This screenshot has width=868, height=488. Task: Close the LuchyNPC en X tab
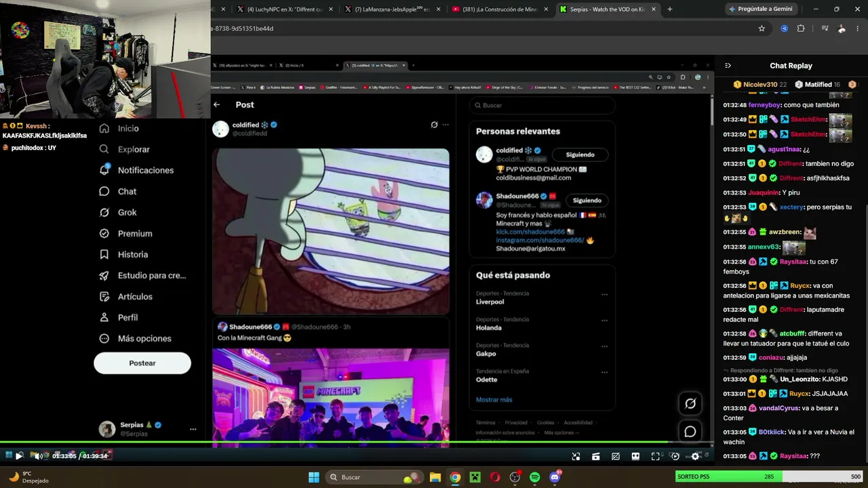(x=331, y=9)
